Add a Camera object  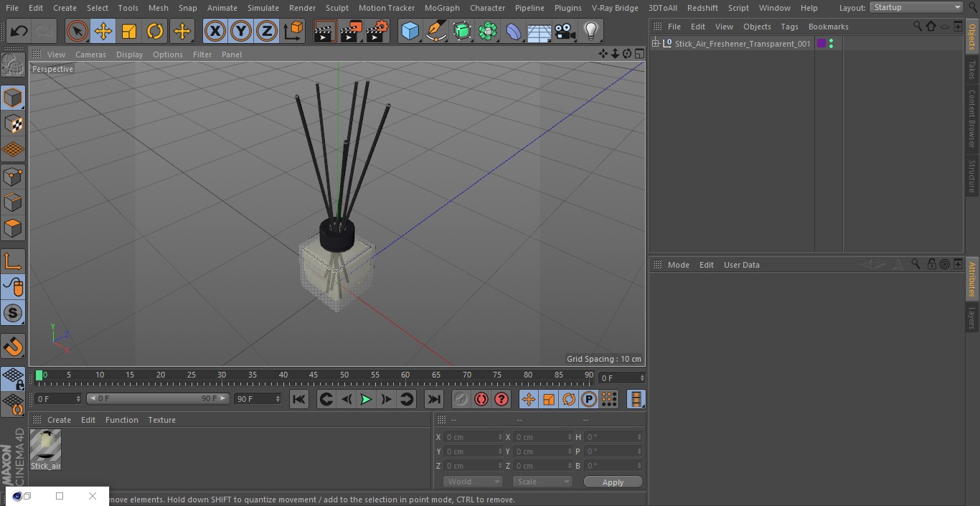pos(565,31)
